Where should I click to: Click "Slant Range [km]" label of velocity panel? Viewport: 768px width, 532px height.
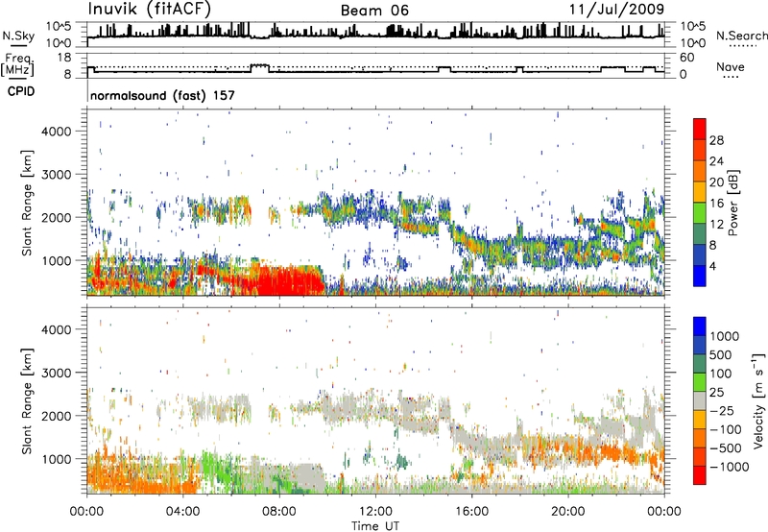click(x=27, y=400)
